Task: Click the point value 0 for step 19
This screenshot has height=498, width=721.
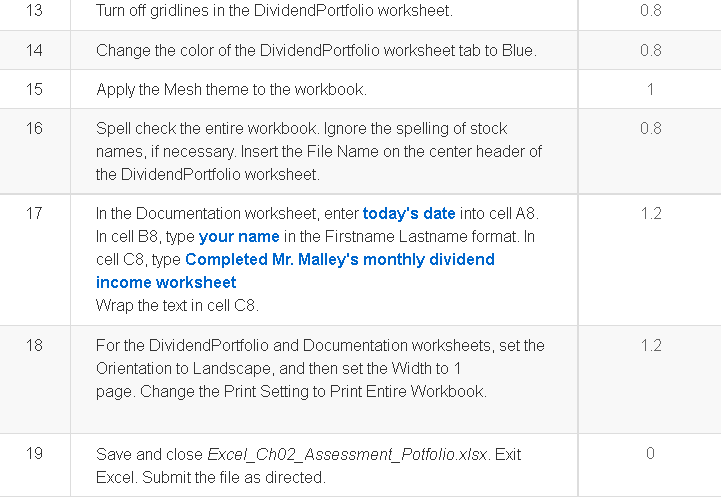Action: (x=650, y=453)
